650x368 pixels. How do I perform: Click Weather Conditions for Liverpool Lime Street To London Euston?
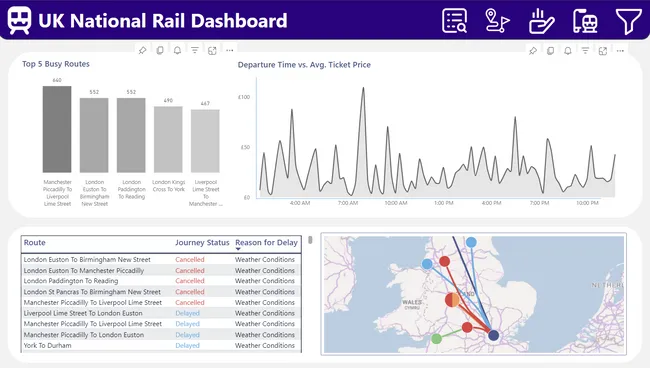click(264, 313)
